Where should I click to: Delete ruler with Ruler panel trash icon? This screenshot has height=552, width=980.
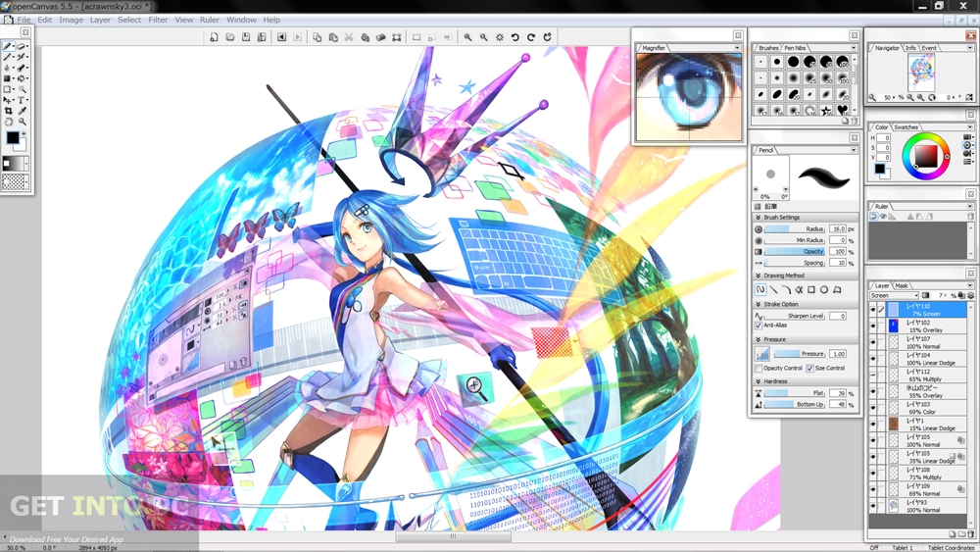click(x=970, y=217)
